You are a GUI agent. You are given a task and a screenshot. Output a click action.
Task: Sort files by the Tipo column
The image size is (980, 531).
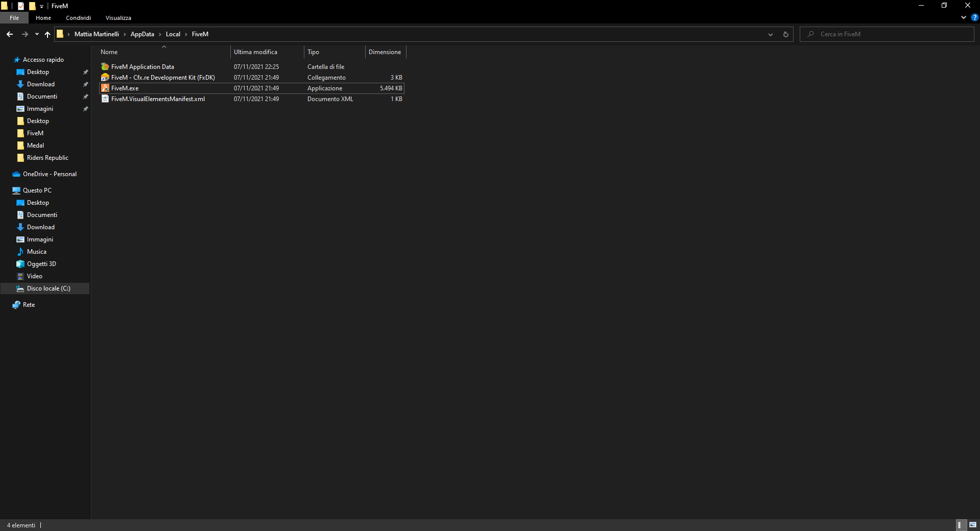pos(334,52)
